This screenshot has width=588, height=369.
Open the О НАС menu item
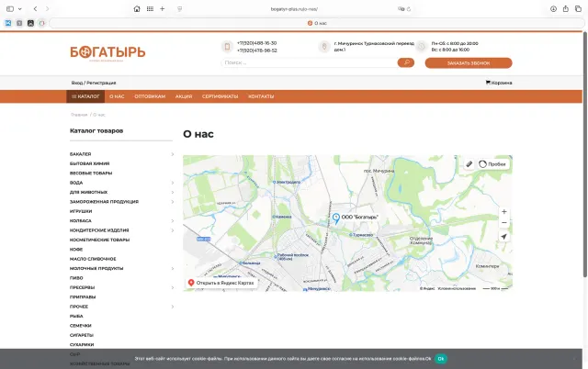[x=117, y=96]
